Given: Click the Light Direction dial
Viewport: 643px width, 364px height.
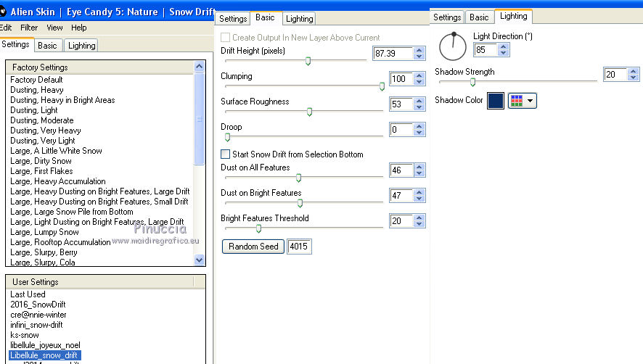Looking at the screenshot, I should 453,46.
